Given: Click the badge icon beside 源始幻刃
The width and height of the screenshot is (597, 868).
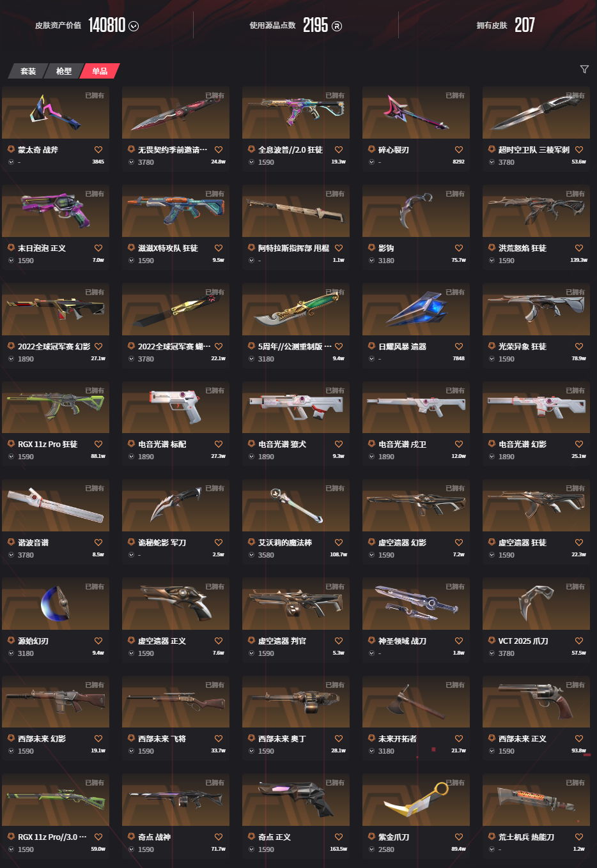Looking at the screenshot, I should point(11,641).
